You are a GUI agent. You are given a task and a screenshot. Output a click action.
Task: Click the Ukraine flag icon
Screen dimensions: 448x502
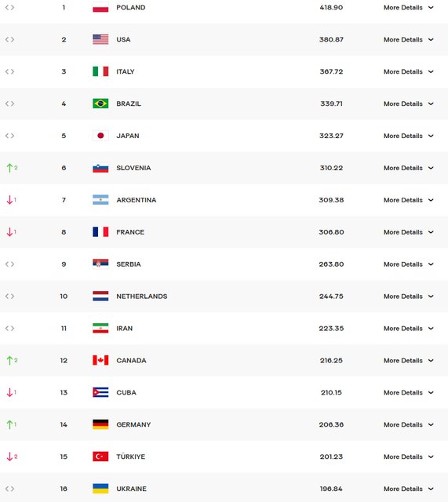(x=100, y=489)
